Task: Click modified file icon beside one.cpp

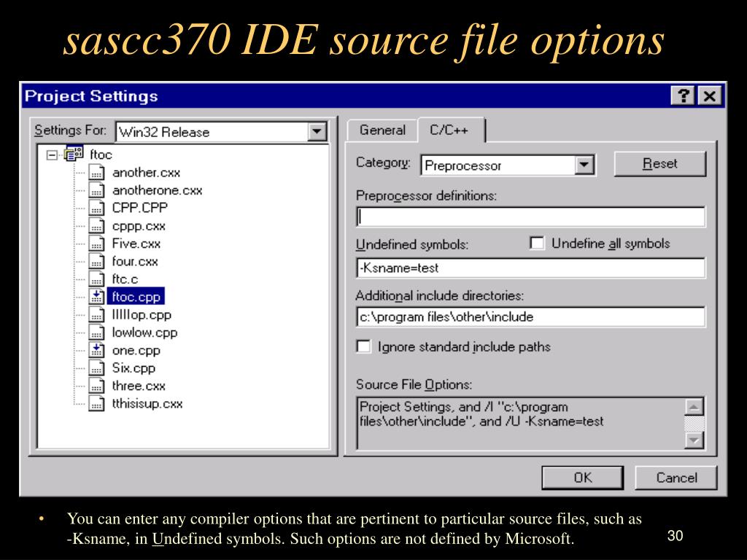Action: pos(96,350)
